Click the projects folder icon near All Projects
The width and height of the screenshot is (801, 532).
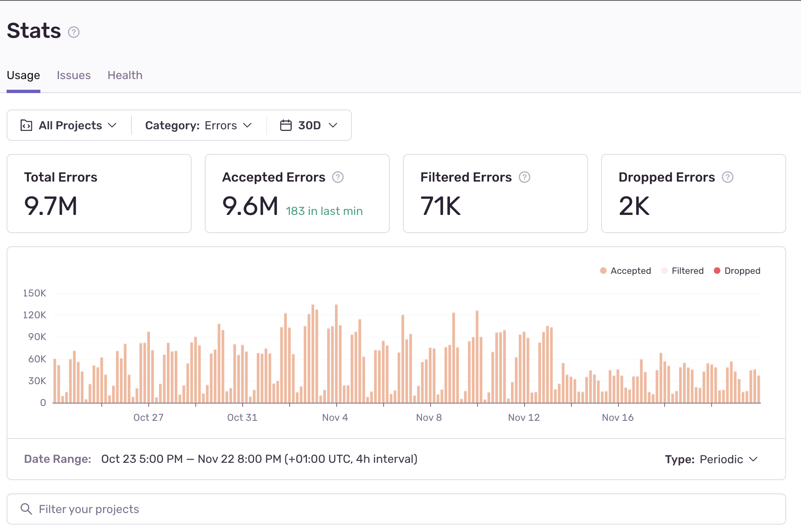[26, 125]
